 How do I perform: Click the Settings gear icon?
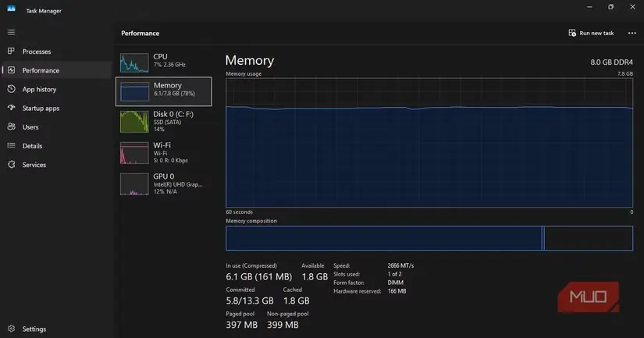click(11, 329)
